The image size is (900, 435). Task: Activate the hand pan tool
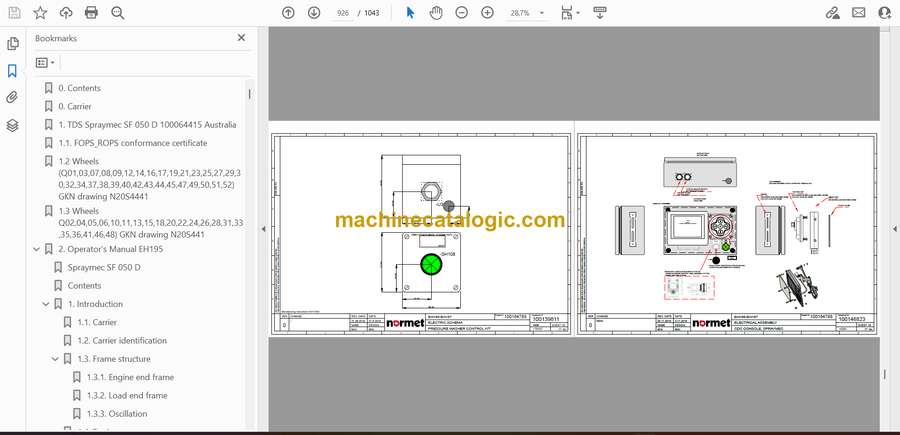[x=436, y=13]
